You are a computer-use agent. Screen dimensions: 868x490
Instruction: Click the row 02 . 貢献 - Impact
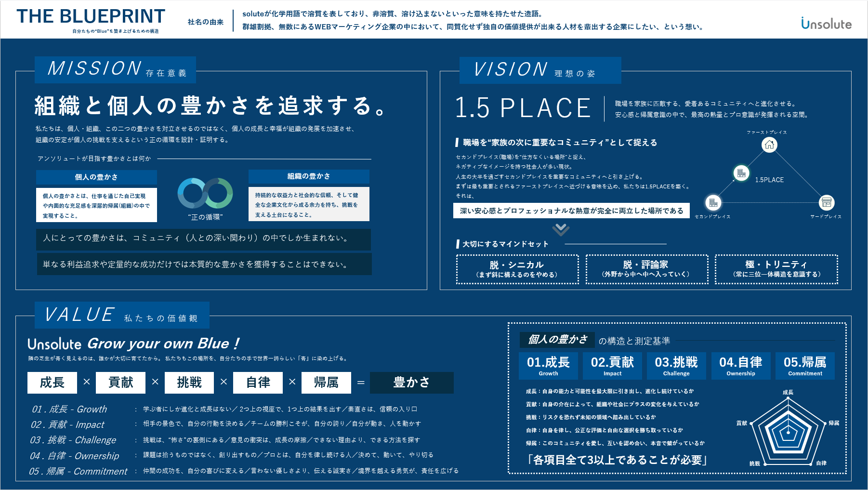coord(226,424)
